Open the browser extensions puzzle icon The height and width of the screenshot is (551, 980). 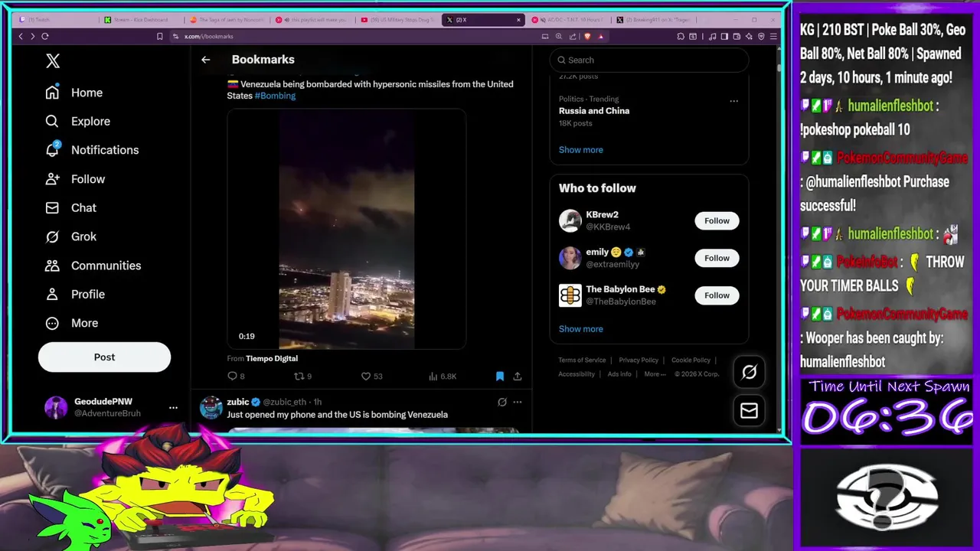coord(681,36)
